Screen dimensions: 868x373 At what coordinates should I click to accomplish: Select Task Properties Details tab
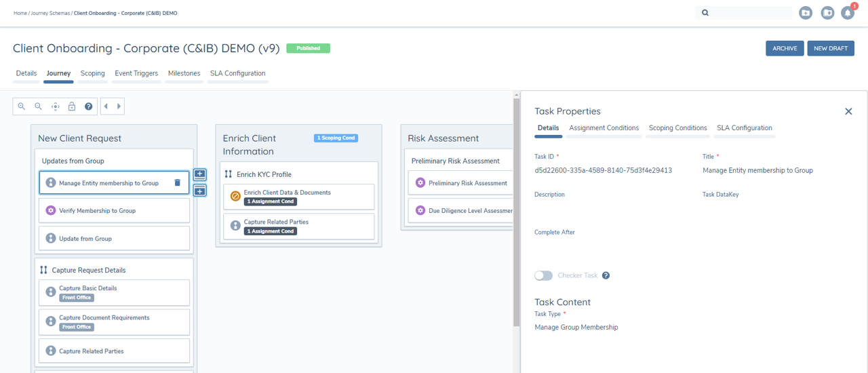coord(548,127)
